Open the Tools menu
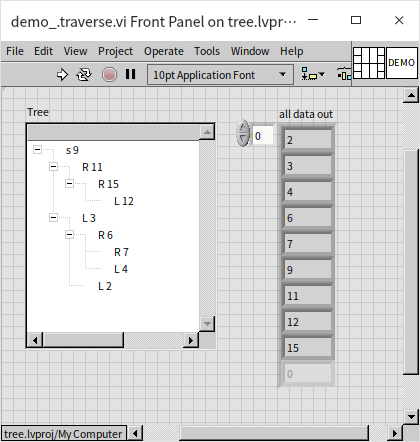420x442 pixels. tap(207, 51)
